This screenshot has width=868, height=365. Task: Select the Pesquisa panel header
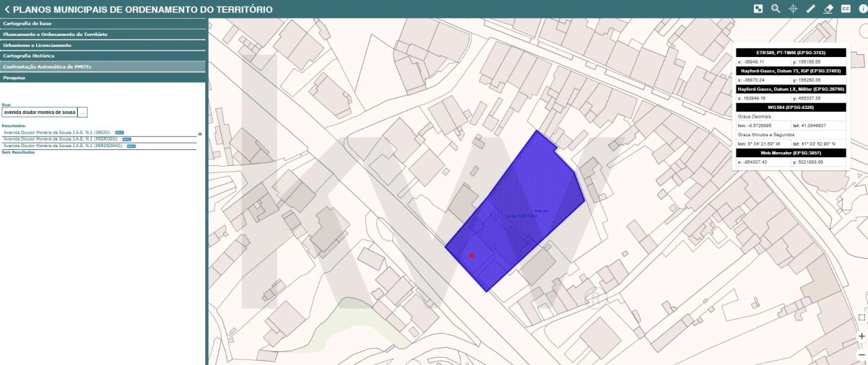point(103,77)
